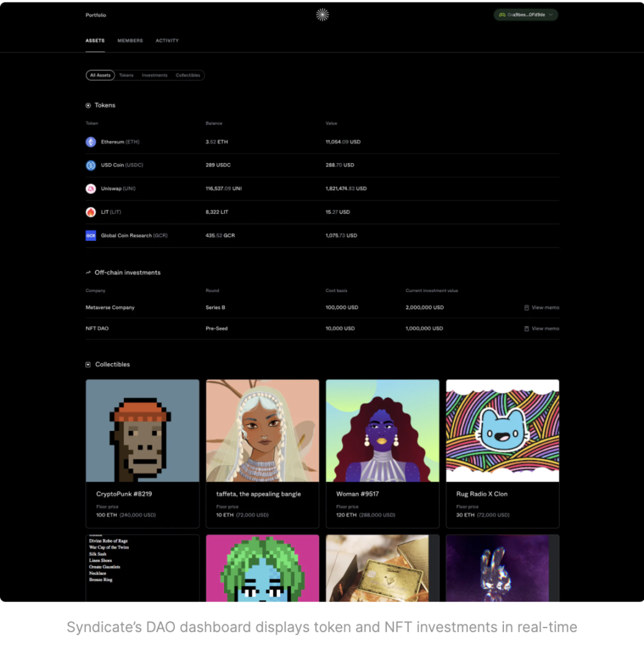644x650 pixels.
Task: Click the Uniswap token icon
Action: click(x=91, y=189)
